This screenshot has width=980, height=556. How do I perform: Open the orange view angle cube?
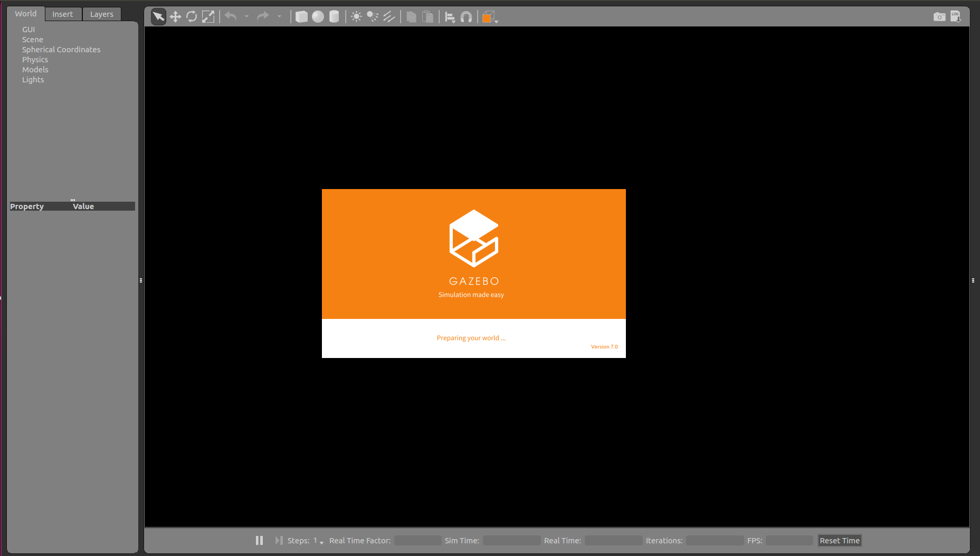pyautogui.click(x=489, y=17)
